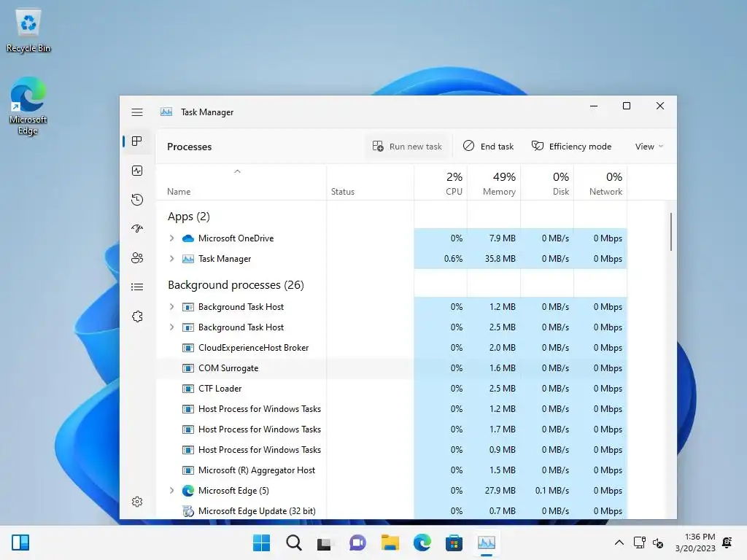This screenshot has height=560, width=747.
Task: Switch to the Processes page icon in sidebar
Action: click(137, 141)
